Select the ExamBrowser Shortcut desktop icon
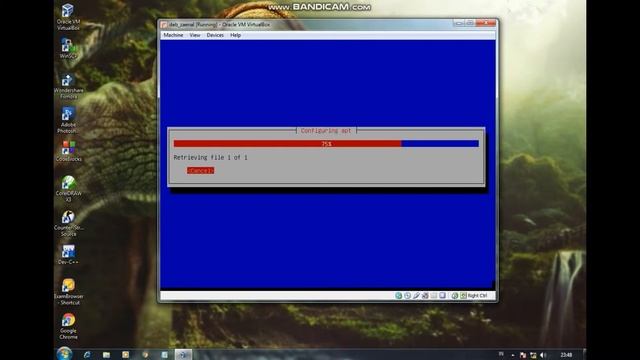This screenshot has width=640, height=360. tap(68, 291)
